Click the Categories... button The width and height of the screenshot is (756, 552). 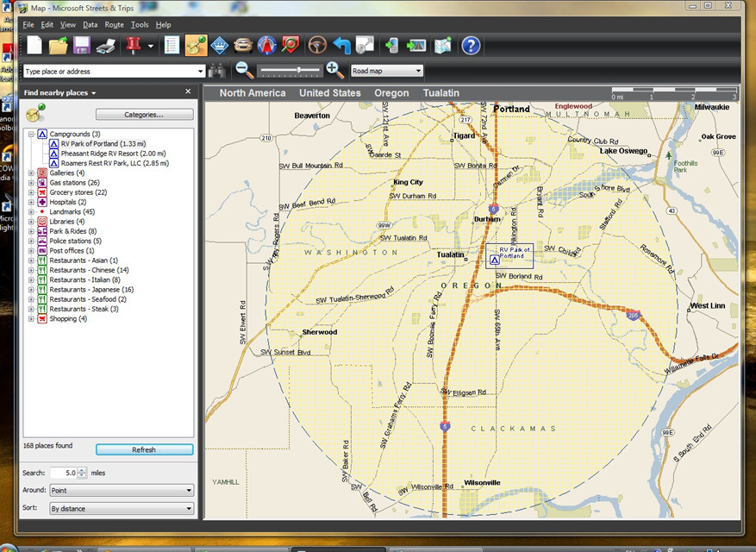(144, 114)
